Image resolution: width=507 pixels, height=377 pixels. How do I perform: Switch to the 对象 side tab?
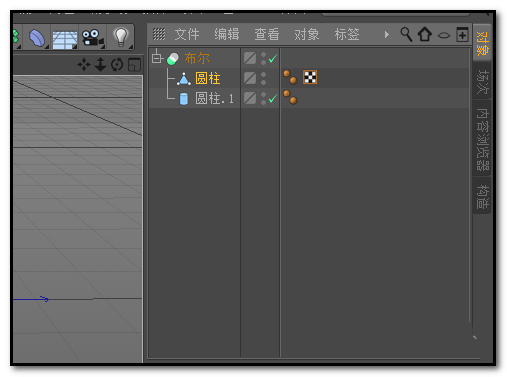click(x=482, y=43)
